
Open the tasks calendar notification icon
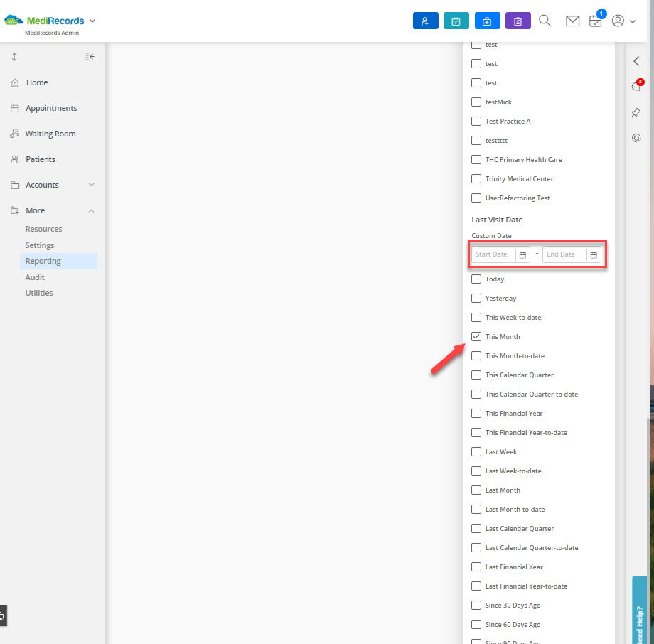point(596,21)
